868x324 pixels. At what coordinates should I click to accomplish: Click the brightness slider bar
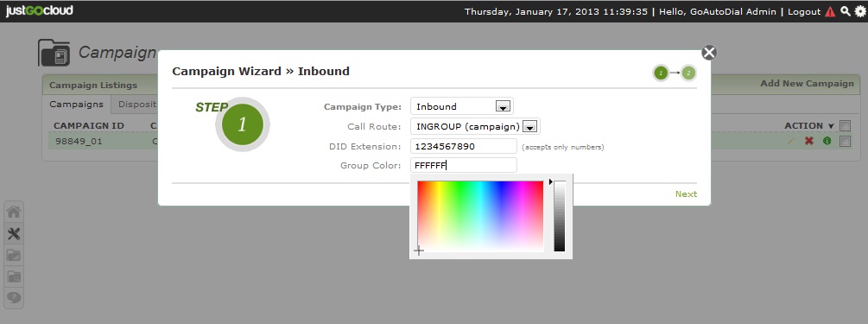(560, 216)
